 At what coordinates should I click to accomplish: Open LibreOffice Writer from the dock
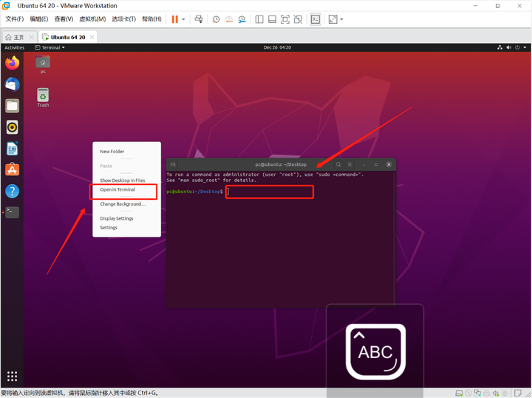coord(13,149)
